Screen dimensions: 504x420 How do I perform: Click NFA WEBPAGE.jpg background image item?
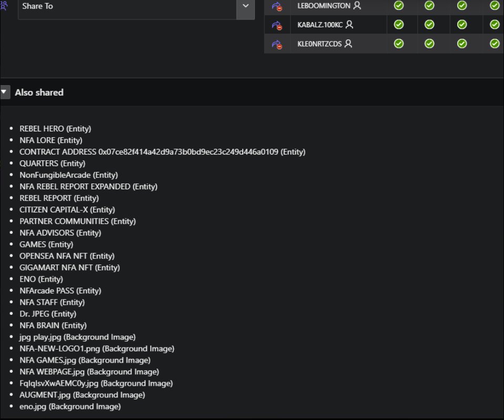89,372
